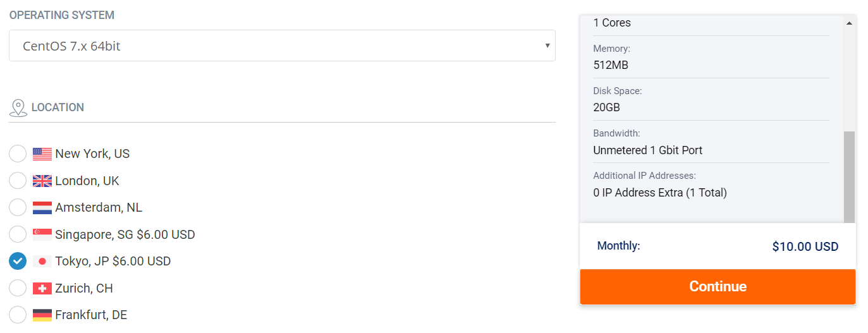Click the orange Continue button

click(x=718, y=287)
